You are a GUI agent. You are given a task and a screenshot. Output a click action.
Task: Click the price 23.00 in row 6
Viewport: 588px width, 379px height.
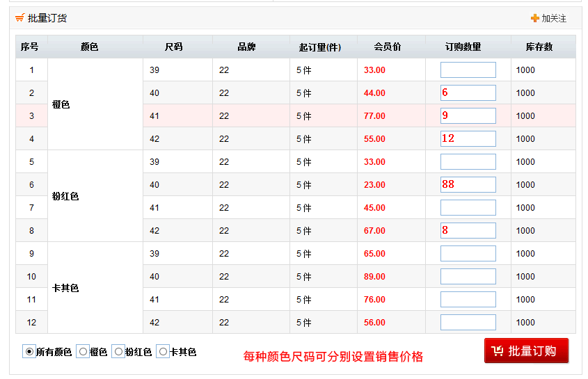(x=374, y=185)
